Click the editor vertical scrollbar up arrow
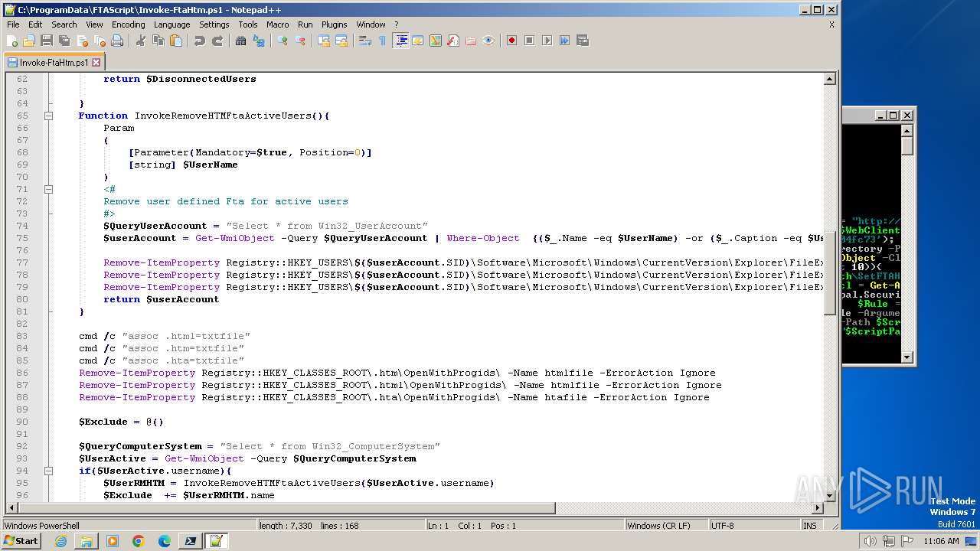 830,79
